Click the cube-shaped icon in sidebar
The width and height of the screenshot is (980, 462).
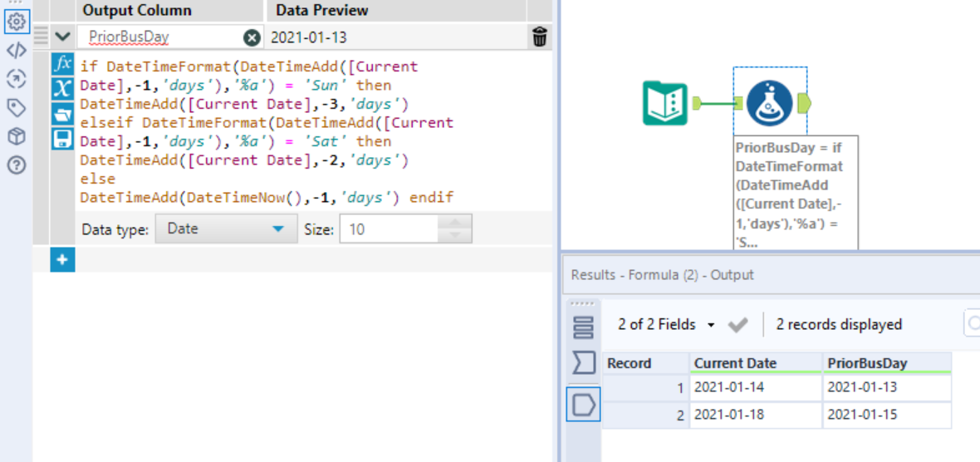point(17,136)
